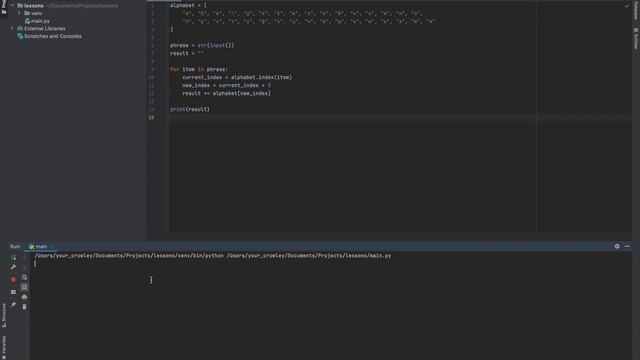
Task: Click the layout icon below the stop button
Action: [13, 292]
